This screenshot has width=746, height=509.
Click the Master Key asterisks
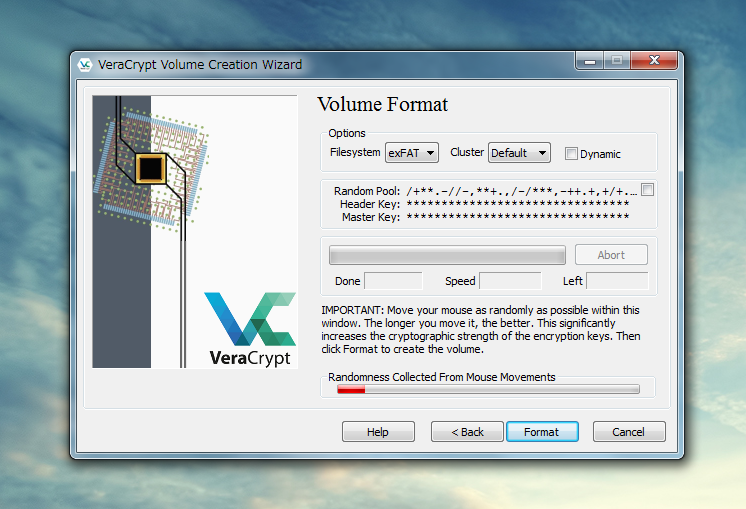click(x=518, y=217)
